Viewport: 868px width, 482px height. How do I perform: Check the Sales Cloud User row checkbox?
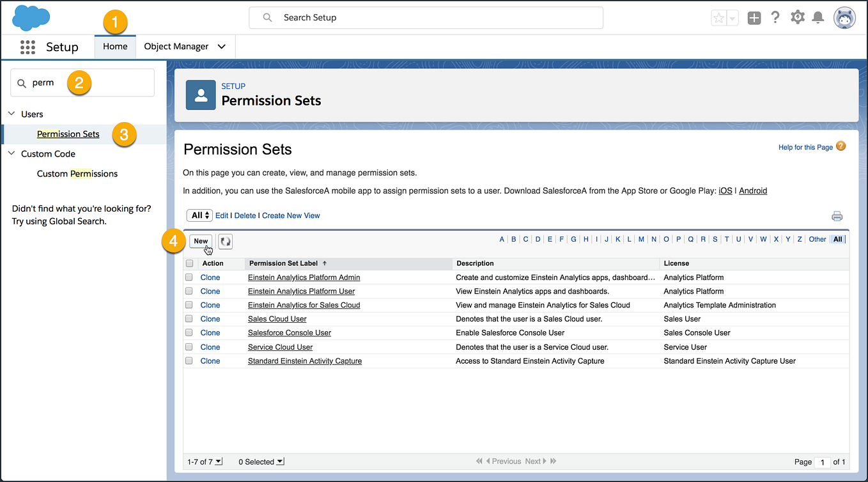[189, 319]
